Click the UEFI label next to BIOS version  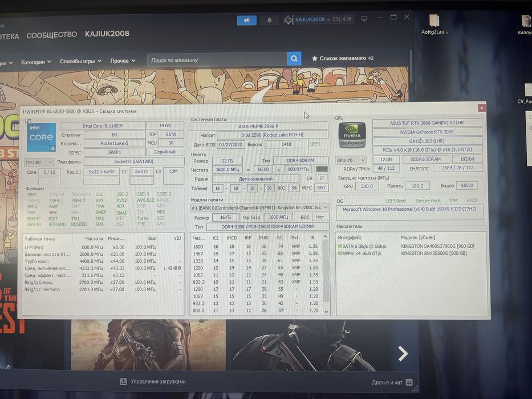315,144
